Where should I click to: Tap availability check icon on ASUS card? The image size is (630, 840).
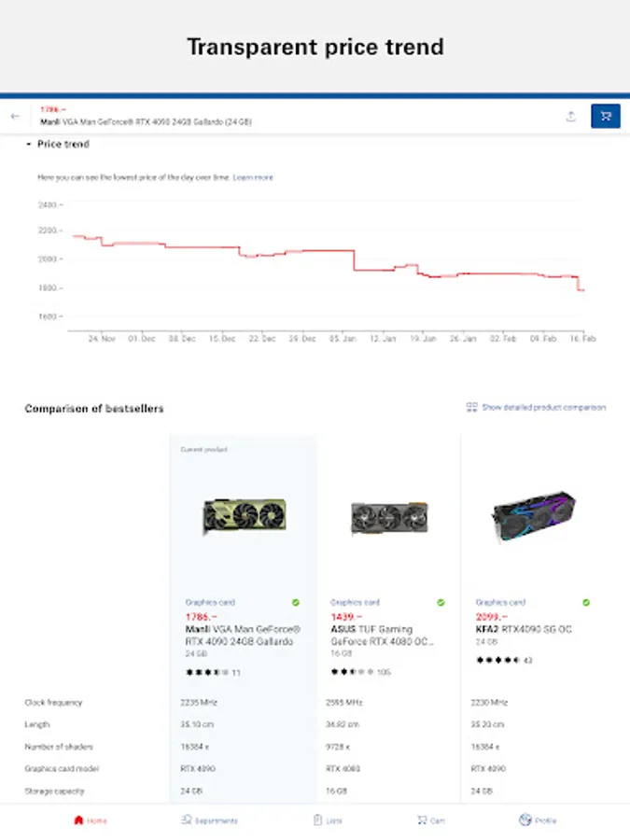[441, 603]
